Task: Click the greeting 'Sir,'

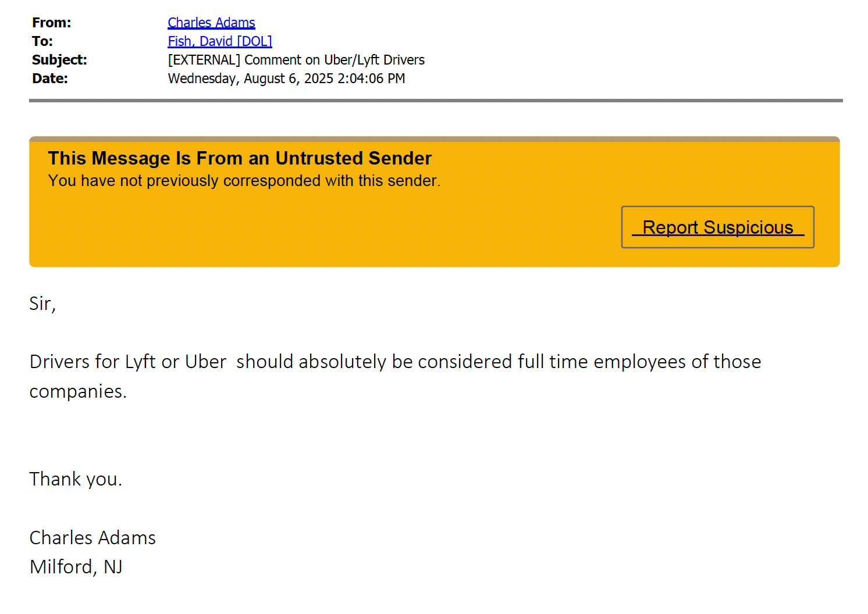Action: 42,304
